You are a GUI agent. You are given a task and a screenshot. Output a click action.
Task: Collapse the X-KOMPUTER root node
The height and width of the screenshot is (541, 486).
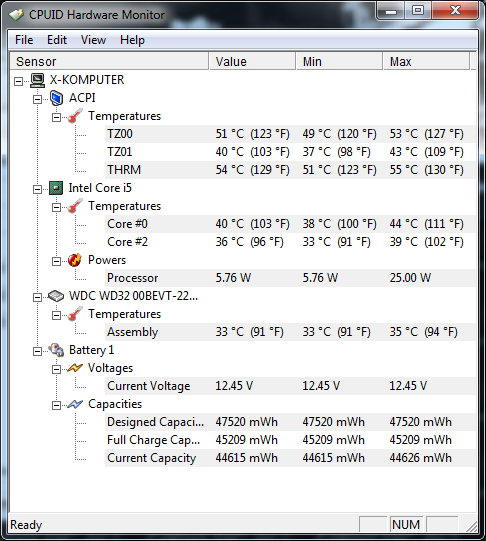(x=18, y=81)
